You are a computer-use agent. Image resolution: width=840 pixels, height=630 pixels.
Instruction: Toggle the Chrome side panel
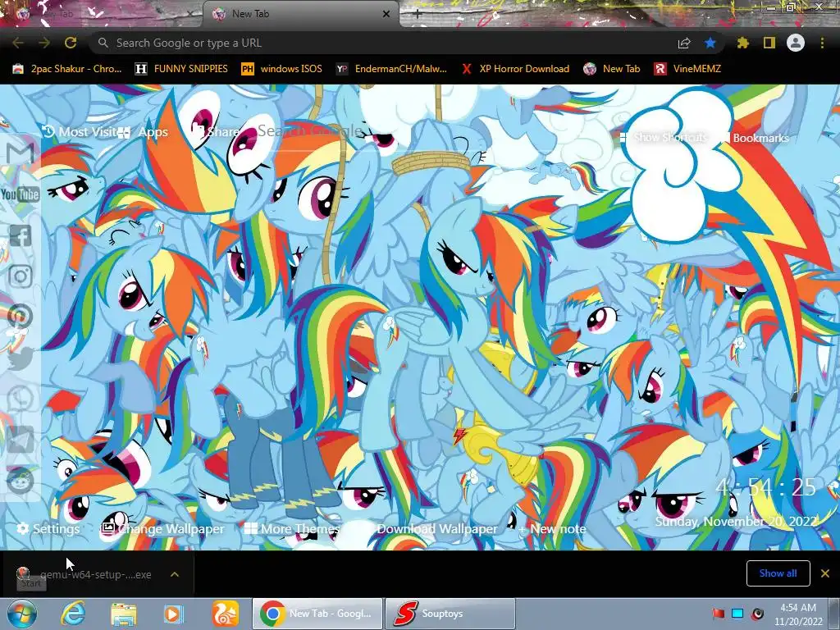(769, 43)
